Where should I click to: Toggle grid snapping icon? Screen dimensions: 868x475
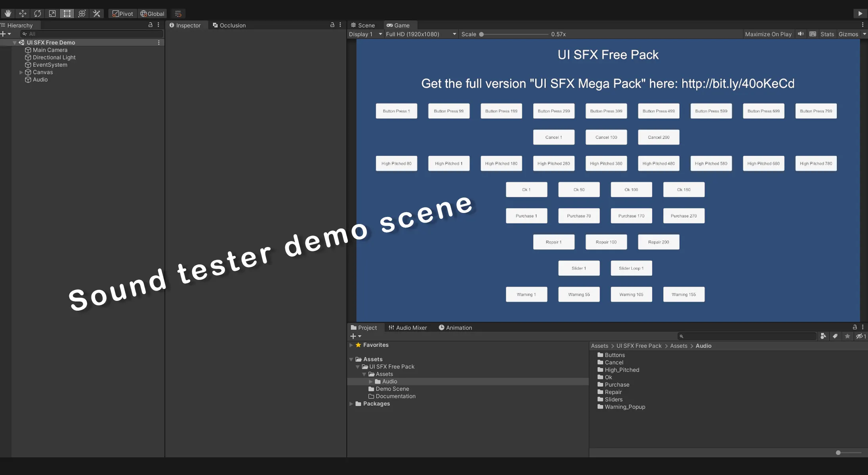[178, 13]
